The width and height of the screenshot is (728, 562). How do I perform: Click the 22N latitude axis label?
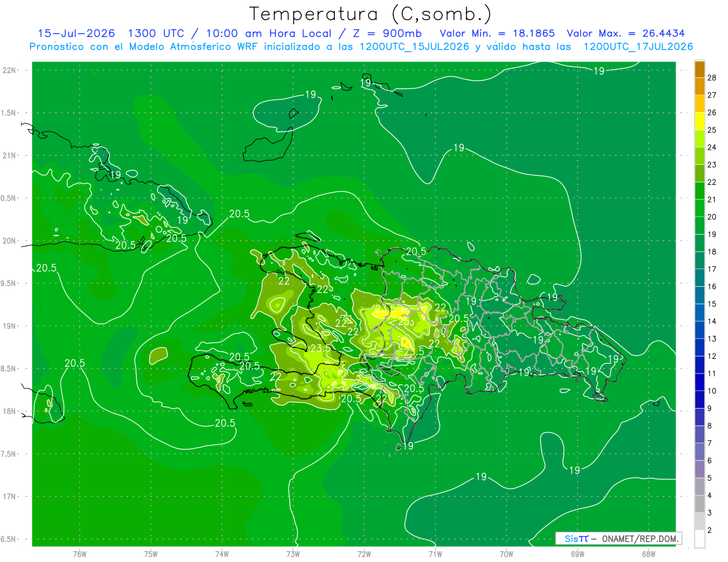pos(10,70)
